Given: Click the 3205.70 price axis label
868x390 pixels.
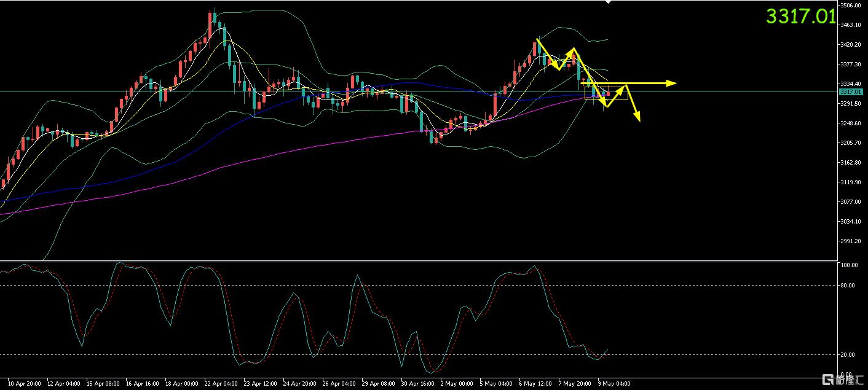Looking at the screenshot, I should click(852, 142).
